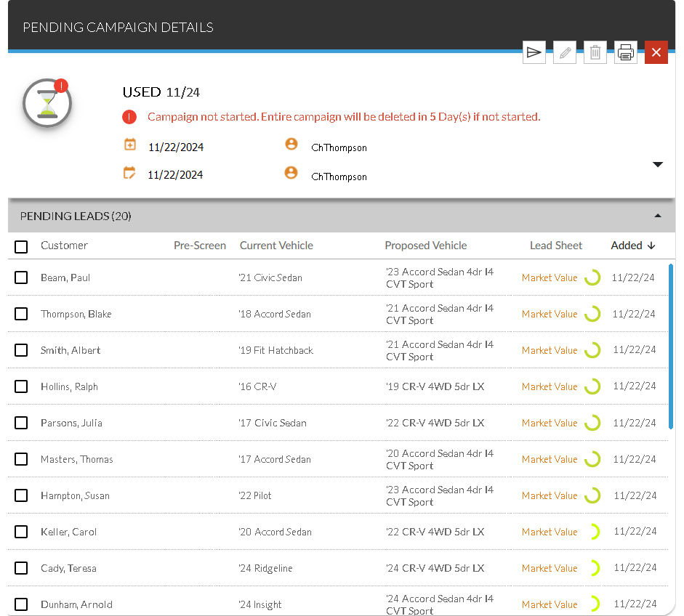Open Market Value lead sheet for Thompson, Blake

point(550,314)
